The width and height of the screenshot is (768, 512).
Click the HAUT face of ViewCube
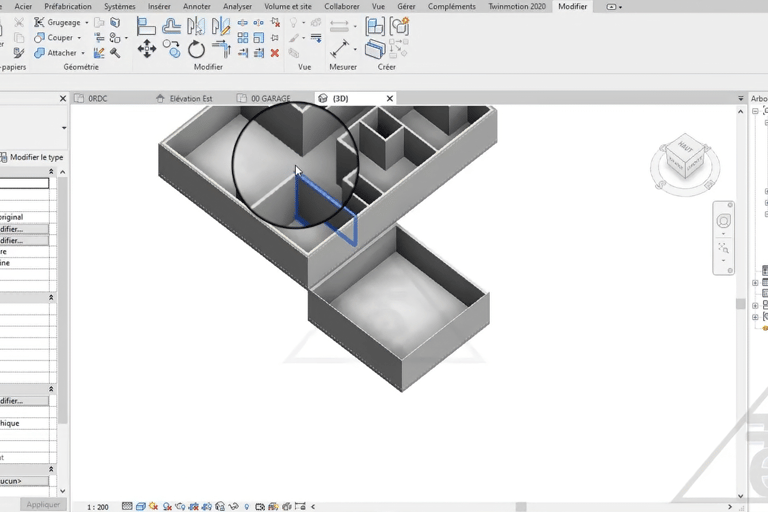pyautogui.click(x=685, y=146)
